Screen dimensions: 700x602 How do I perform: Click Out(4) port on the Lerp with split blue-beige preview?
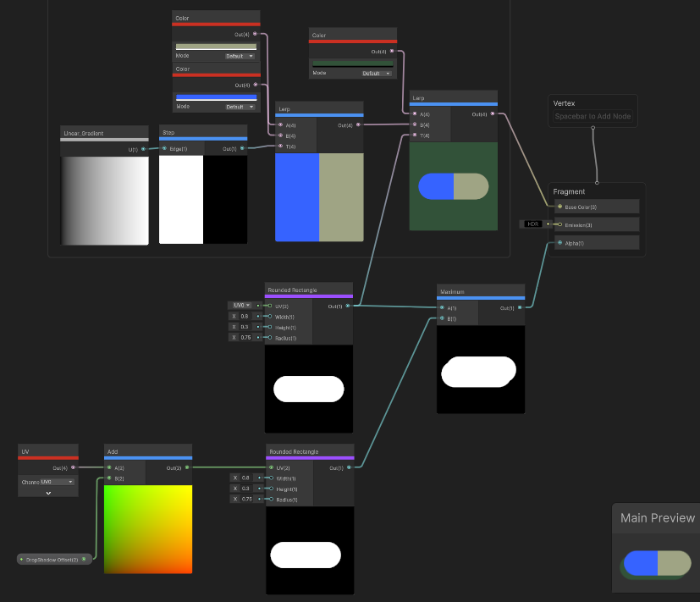(358, 124)
